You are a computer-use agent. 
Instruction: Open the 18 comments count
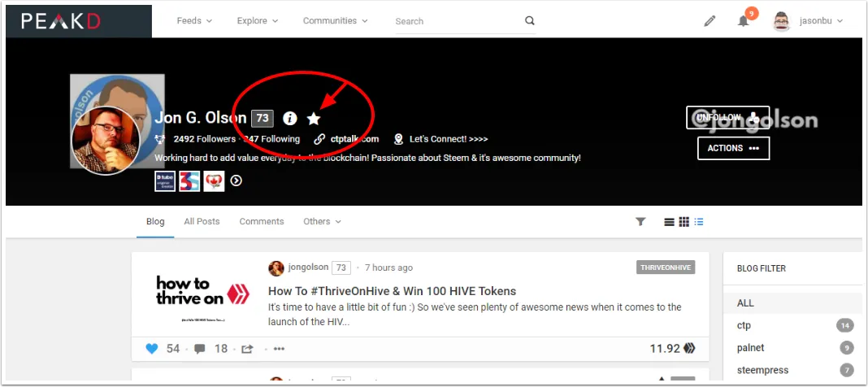(221, 349)
